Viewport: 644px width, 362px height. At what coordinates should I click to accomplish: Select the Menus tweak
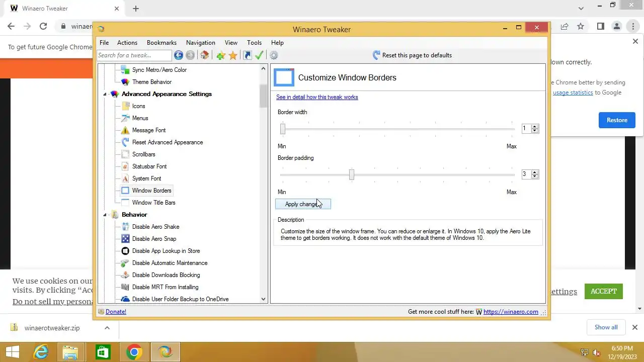(x=140, y=118)
